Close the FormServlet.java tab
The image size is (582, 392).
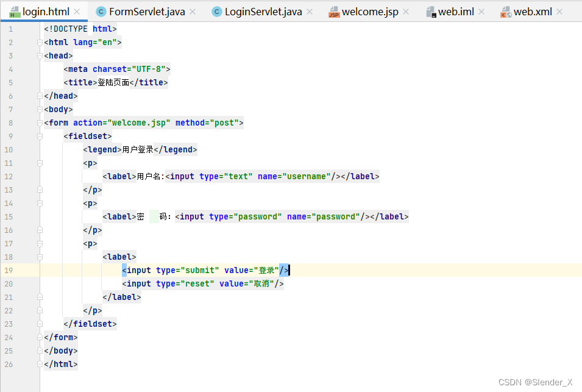pos(192,12)
